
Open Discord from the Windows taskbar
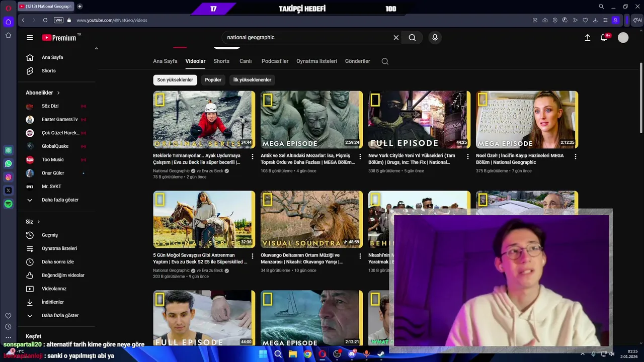coord(352,354)
